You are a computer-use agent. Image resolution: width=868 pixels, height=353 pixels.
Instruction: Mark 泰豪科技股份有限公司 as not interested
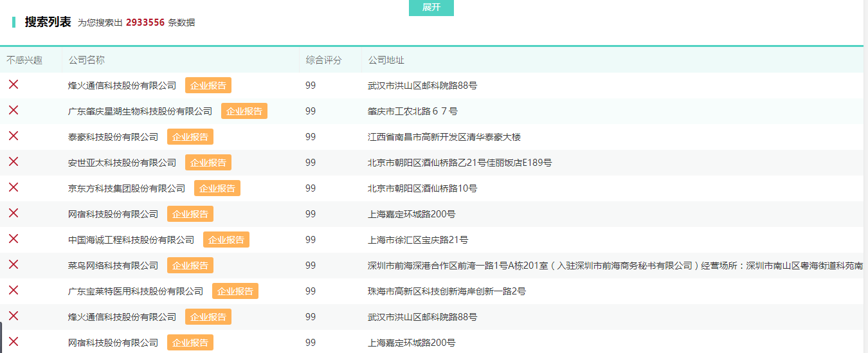coord(14,136)
